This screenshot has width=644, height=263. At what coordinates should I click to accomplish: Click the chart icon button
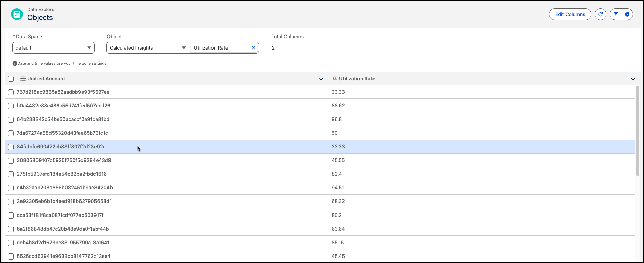click(627, 14)
